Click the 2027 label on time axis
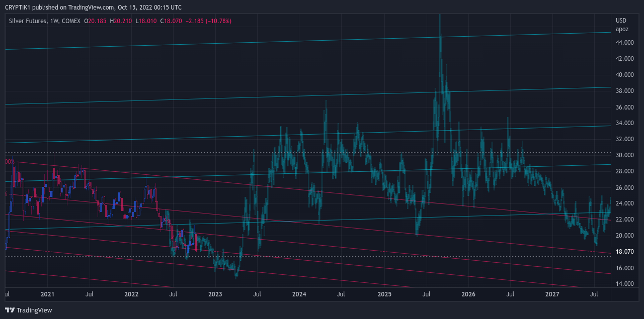 tap(552, 293)
